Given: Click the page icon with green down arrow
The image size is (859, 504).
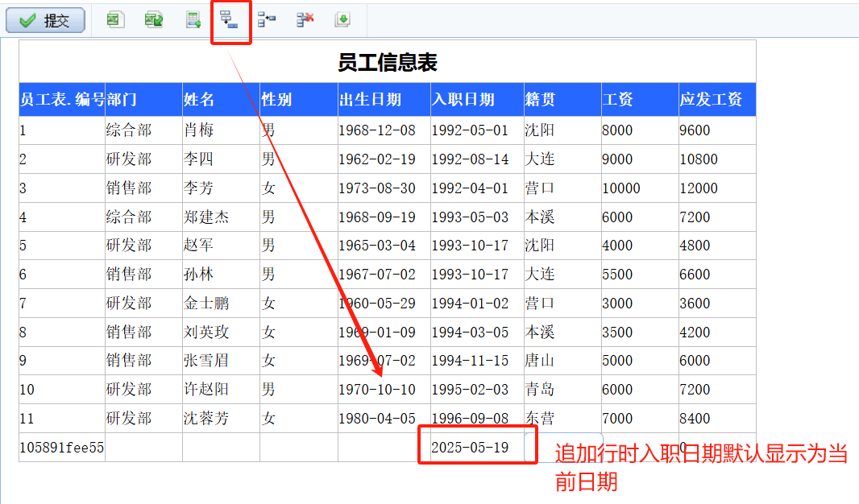Looking at the screenshot, I should 342,20.
